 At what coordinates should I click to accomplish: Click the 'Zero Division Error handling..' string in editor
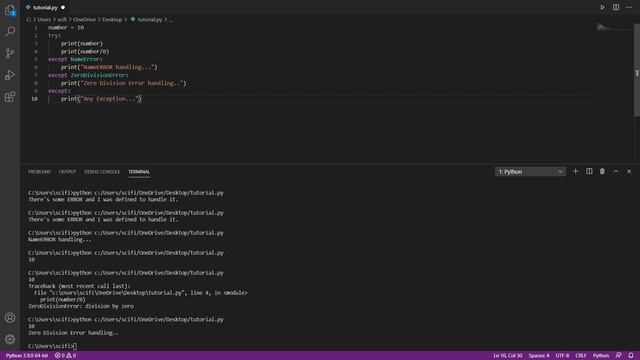point(132,83)
